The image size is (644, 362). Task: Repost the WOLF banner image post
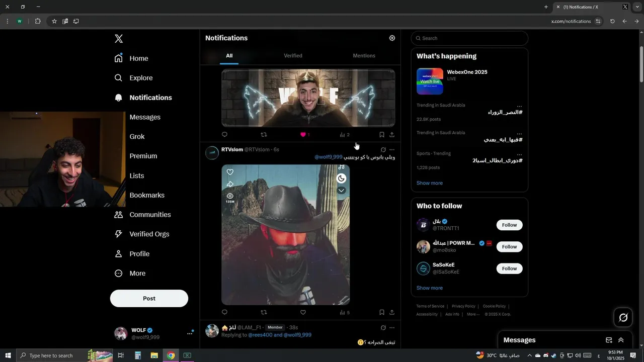(264, 134)
